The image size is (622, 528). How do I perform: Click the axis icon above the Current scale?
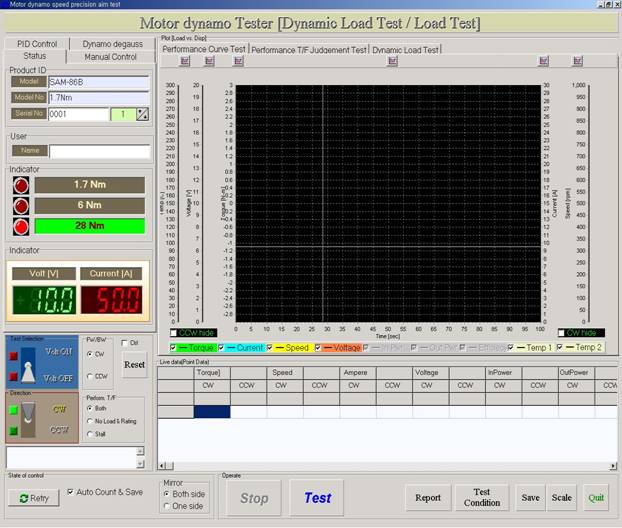tap(544, 61)
